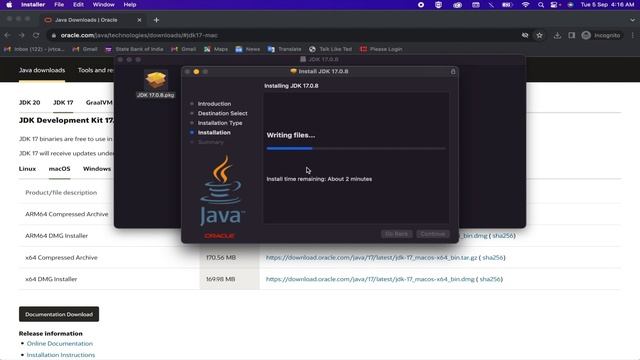Click the Introduction step in installer

point(214,104)
